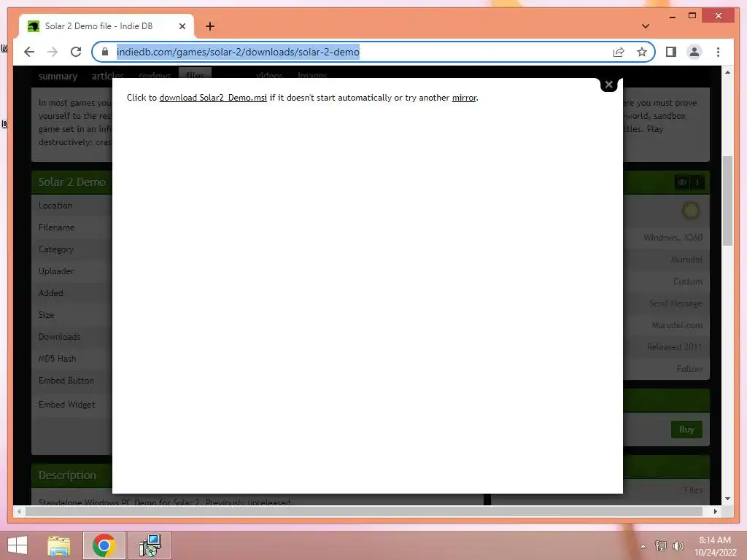Screen dimensions: 747x560
Task: Click the Description section heading
Action: (x=67, y=475)
